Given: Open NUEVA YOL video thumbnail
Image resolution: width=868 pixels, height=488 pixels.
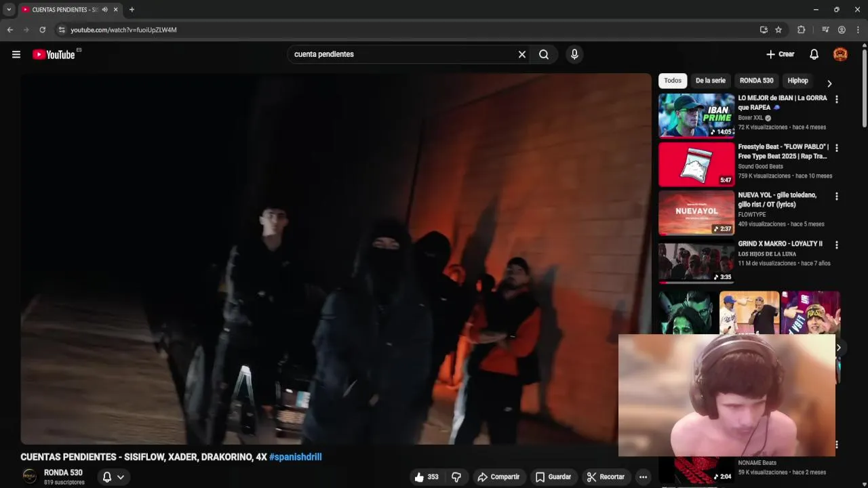Looking at the screenshot, I should 696,213.
